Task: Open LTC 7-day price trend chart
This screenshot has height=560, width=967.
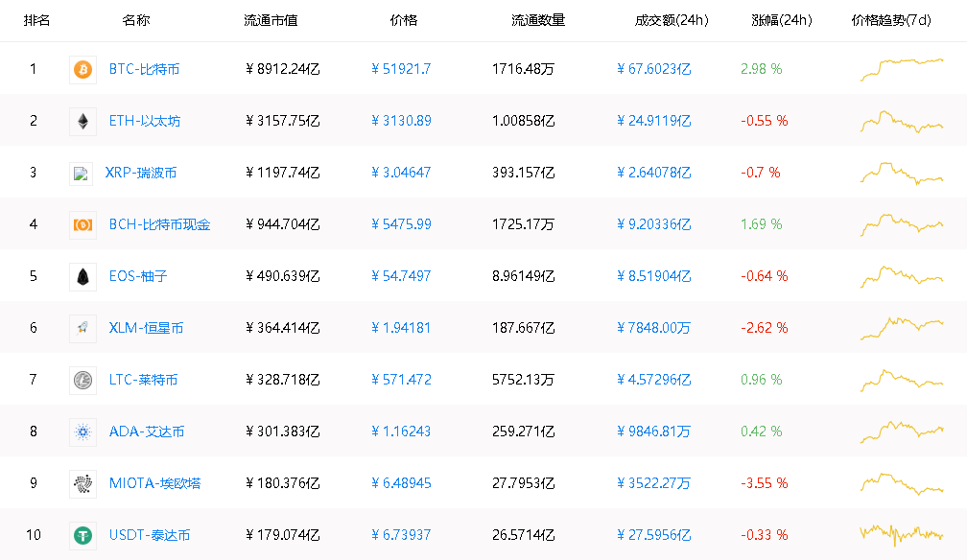Action: point(902,380)
